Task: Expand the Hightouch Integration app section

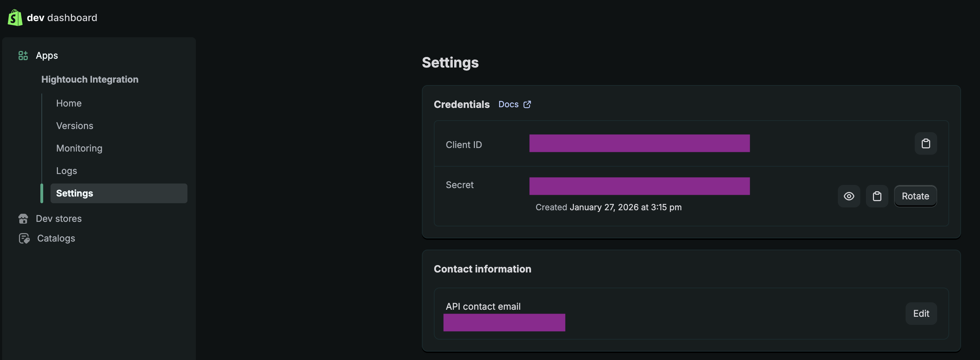Action: click(90, 79)
